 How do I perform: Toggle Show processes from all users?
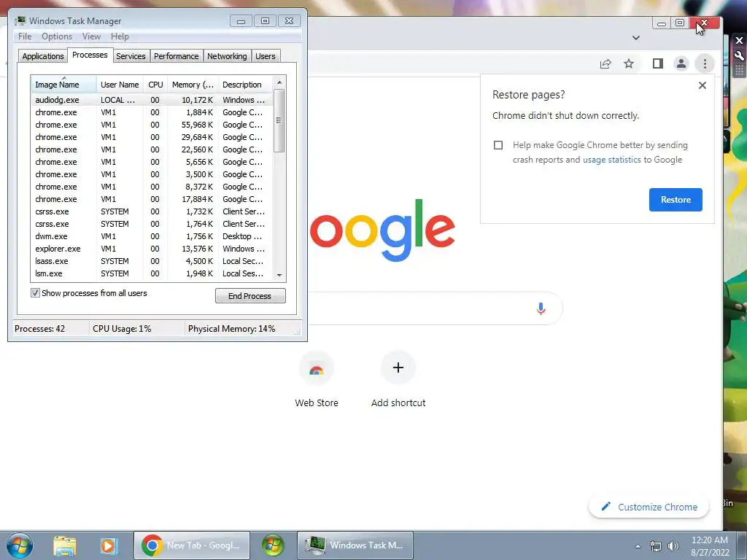click(35, 293)
